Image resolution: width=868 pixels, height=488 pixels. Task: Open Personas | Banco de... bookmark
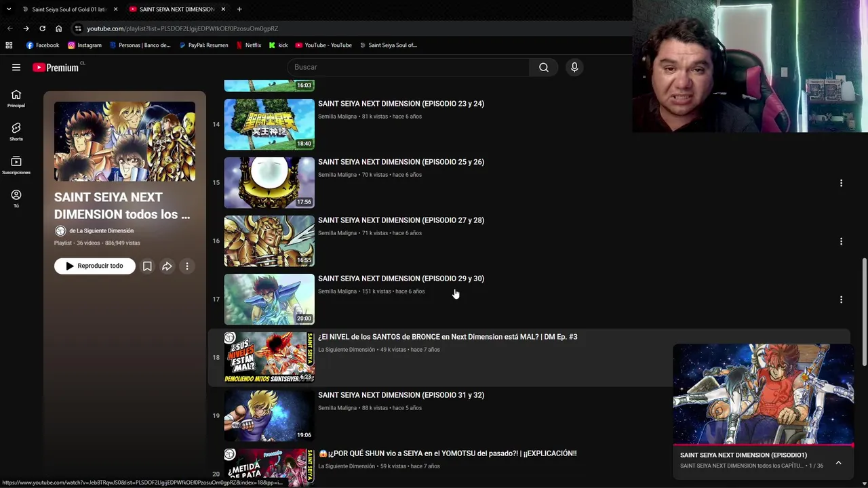click(x=139, y=45)
